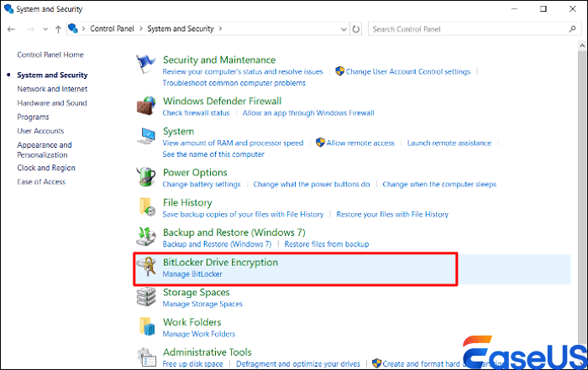Click the shield icon beside Create and format hard disk
Image resolution: width=588 pixels, height=370 pixels.
pyautogui.click(x=376, y=363)
